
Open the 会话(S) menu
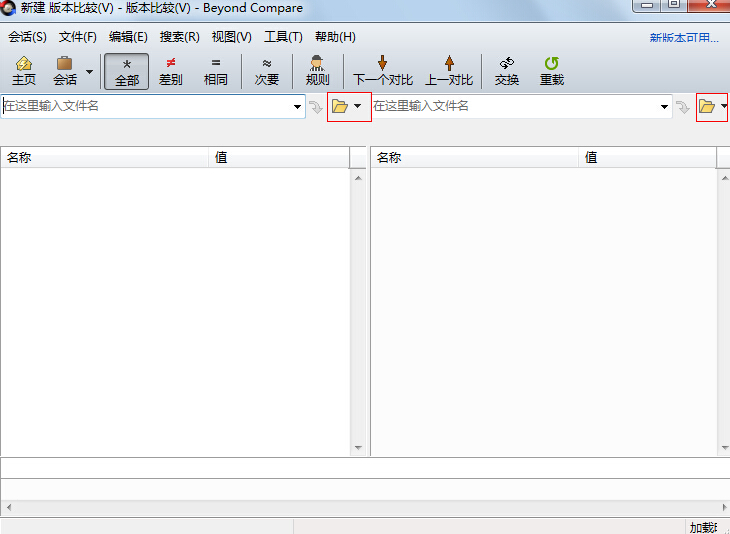27,37
